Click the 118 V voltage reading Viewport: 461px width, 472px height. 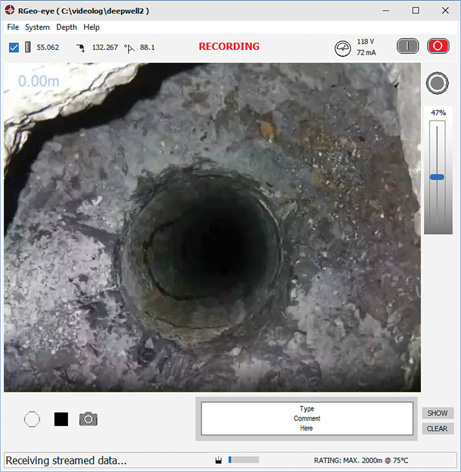[x=365, y=42]
